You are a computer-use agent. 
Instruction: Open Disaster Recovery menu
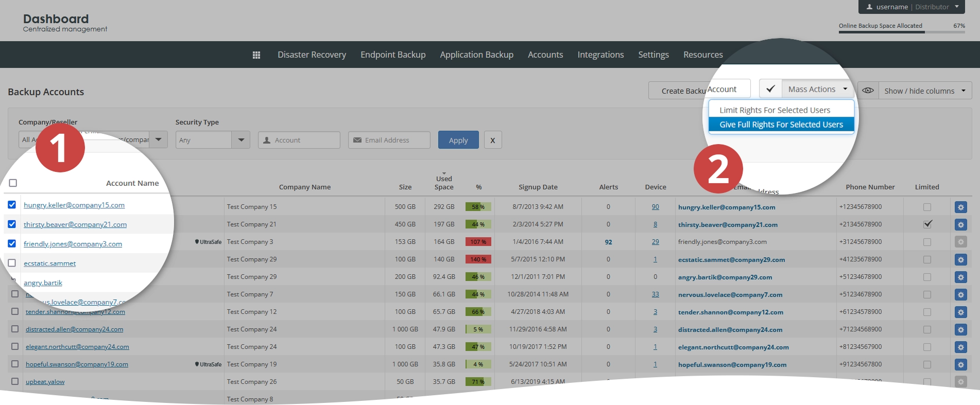click(312, 55)
